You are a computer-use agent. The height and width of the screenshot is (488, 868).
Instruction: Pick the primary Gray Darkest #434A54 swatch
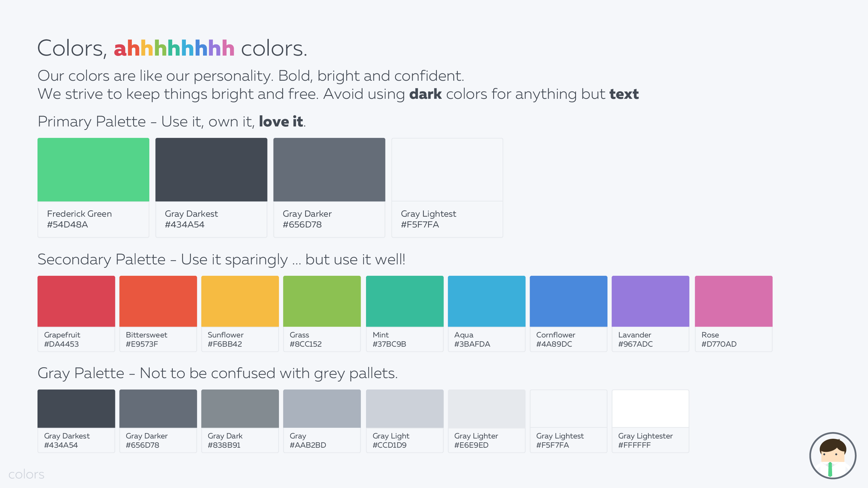[211, 170]
